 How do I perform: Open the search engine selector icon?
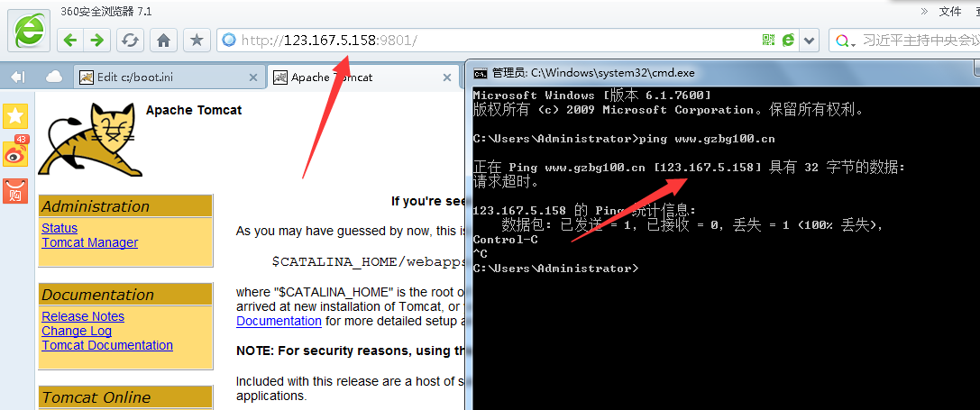(845, 41)
